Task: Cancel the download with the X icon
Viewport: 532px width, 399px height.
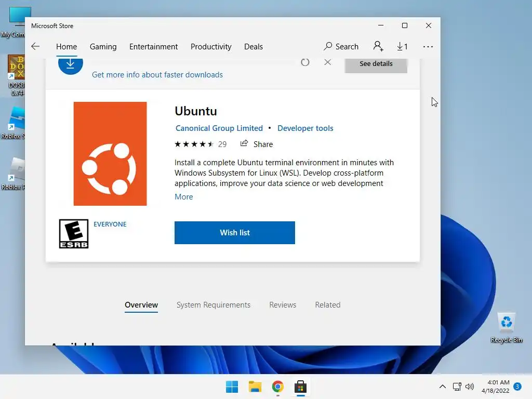Action: [327, 62]
